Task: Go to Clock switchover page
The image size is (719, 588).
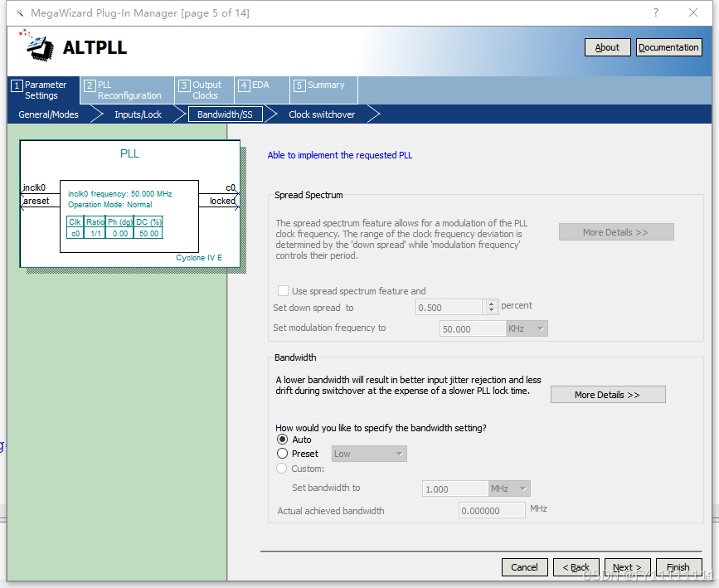Action: coord(322,114)
